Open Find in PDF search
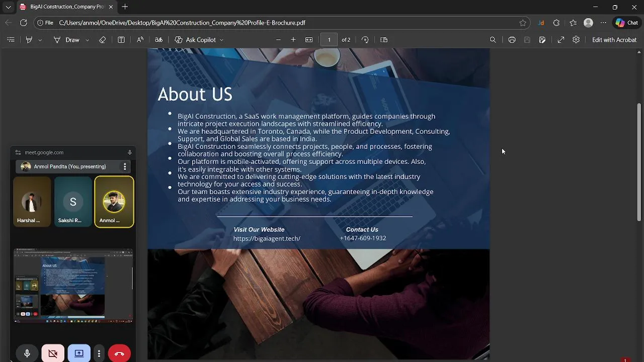The height and width of the screenshot is (362, 644). pos(493,40)
